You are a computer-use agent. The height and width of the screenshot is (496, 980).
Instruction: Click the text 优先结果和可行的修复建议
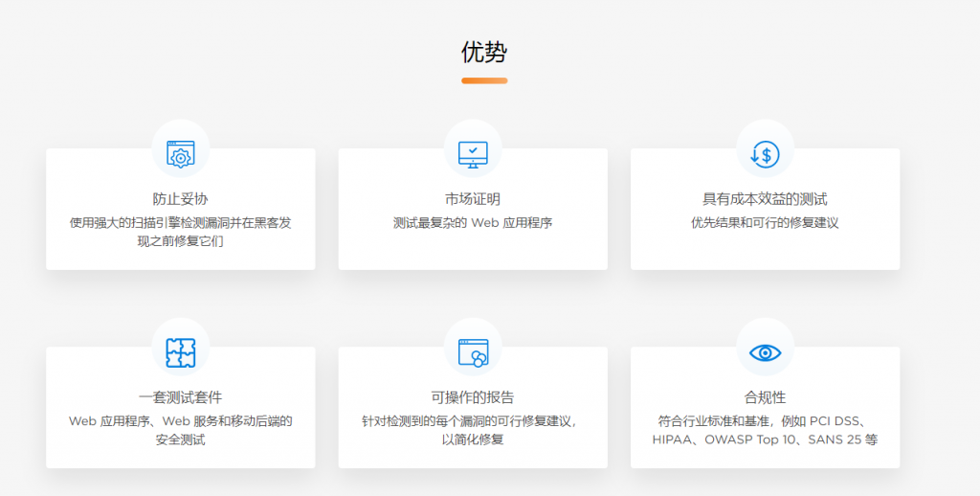point(765,223)
